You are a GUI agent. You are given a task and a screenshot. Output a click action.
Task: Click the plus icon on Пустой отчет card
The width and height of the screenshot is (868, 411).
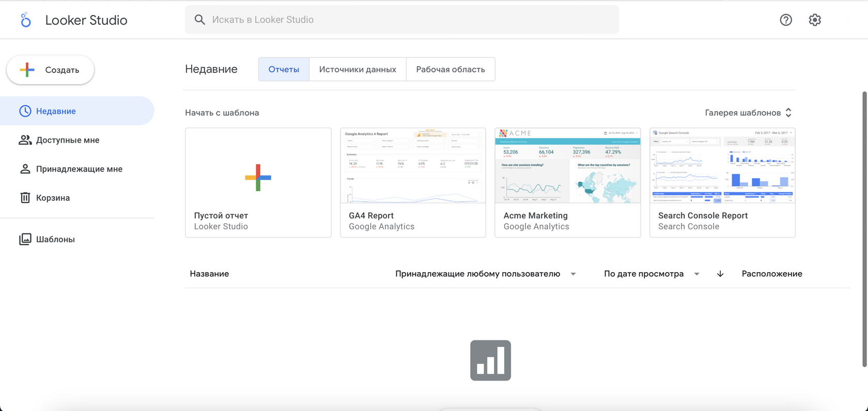[258, 178]
